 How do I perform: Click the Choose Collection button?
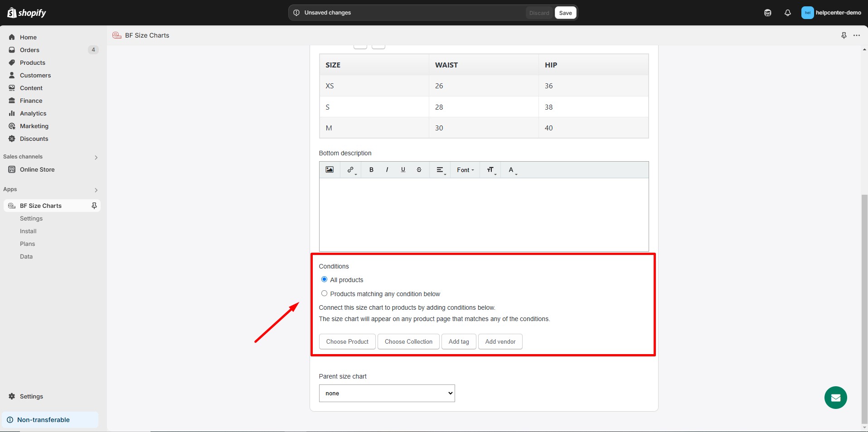click(408, 341)
